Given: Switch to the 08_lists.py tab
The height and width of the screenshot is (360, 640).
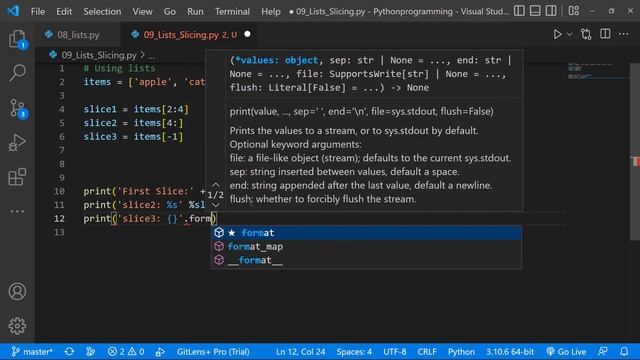Looking at the screenshot, I should coord(78,35).
